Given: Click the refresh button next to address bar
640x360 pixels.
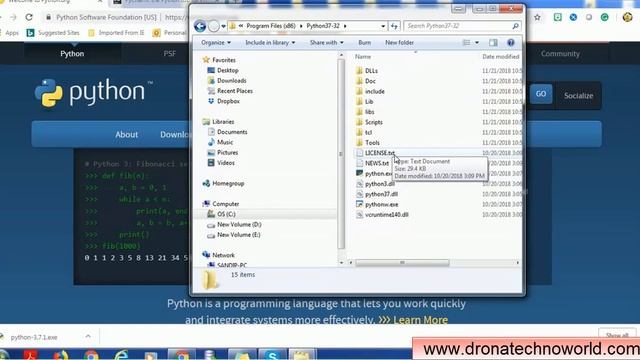Looking at the screenshot, I should tap(394, 26).
